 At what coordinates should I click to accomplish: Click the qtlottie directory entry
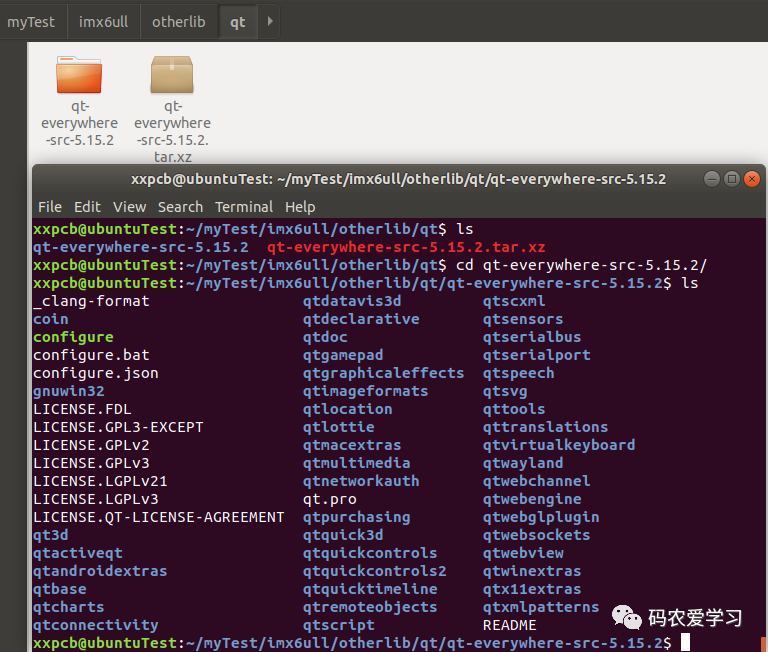point(338,427)
